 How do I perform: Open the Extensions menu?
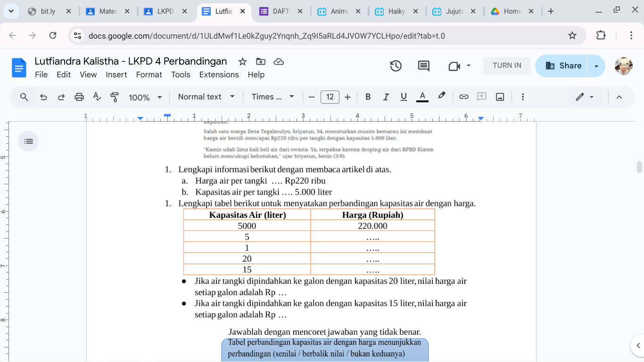point(219,74)
